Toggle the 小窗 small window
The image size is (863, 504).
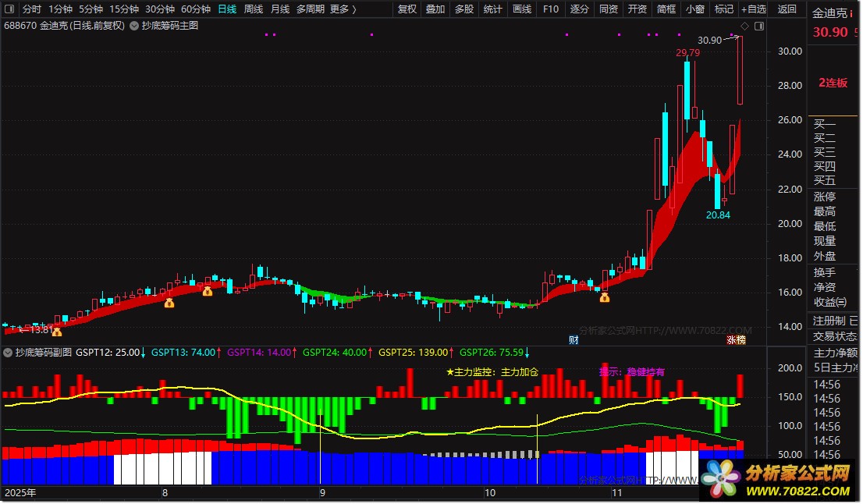[695, 9]
